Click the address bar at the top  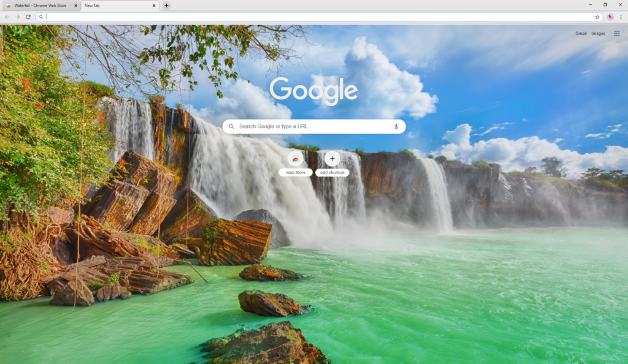click(x=318, y=17)
